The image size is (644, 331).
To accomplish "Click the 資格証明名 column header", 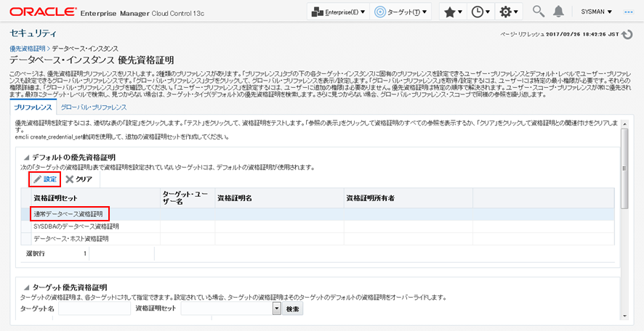I will [x=279, y=198].
